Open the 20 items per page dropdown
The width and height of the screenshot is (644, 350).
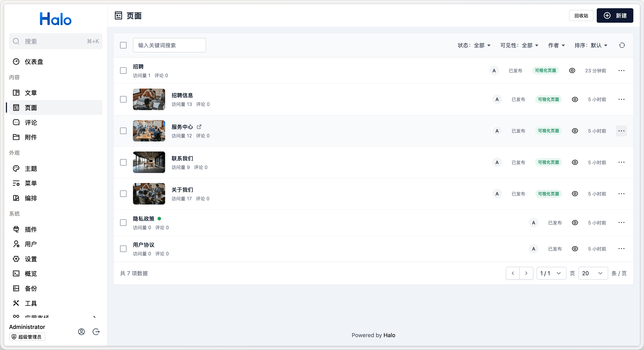pos(593,273)
